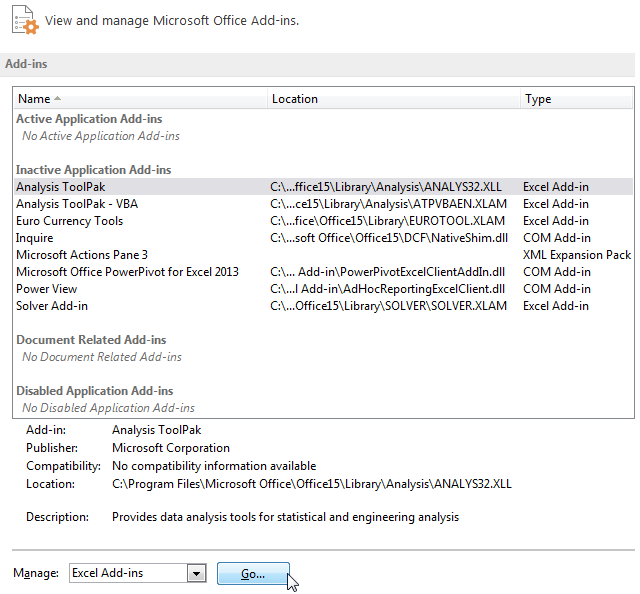Click the Description text about data analysis
Image resolution: width=640 pixels, height=594 pixels.
pyautogui.click(x=285, y=517)
